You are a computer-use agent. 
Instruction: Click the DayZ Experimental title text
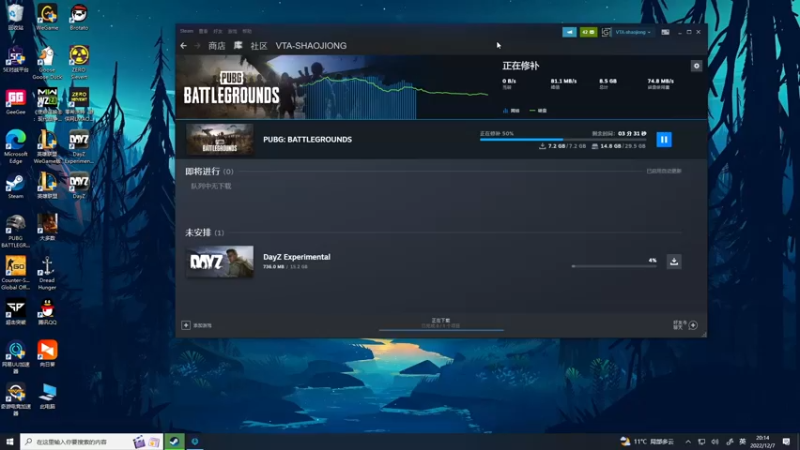tap(296, 257)
